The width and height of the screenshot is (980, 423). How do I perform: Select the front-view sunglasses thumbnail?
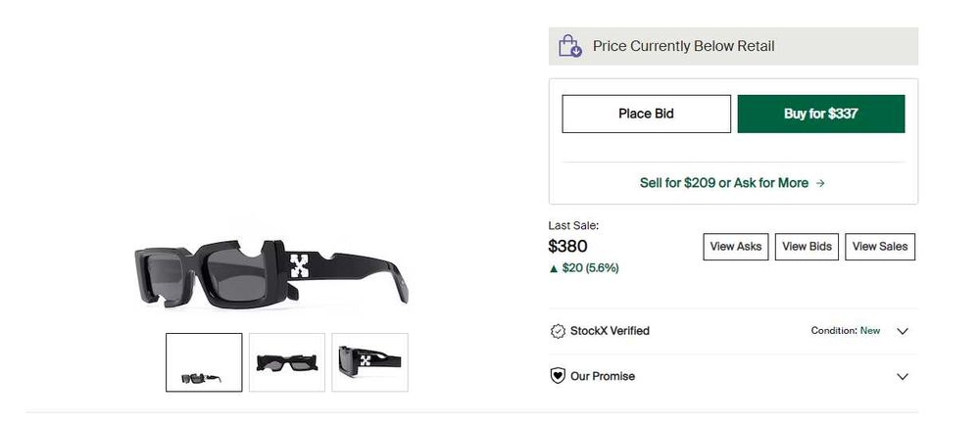point(287,362)
